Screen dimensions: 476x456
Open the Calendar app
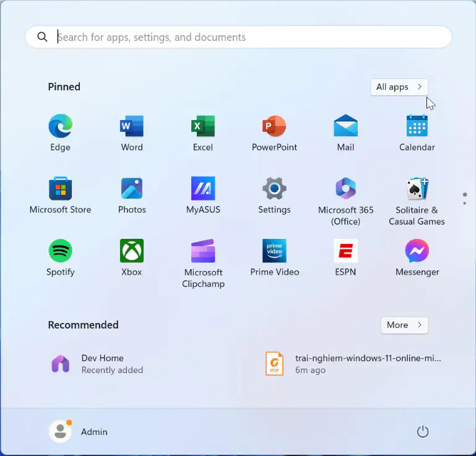[x=417, y=133]
